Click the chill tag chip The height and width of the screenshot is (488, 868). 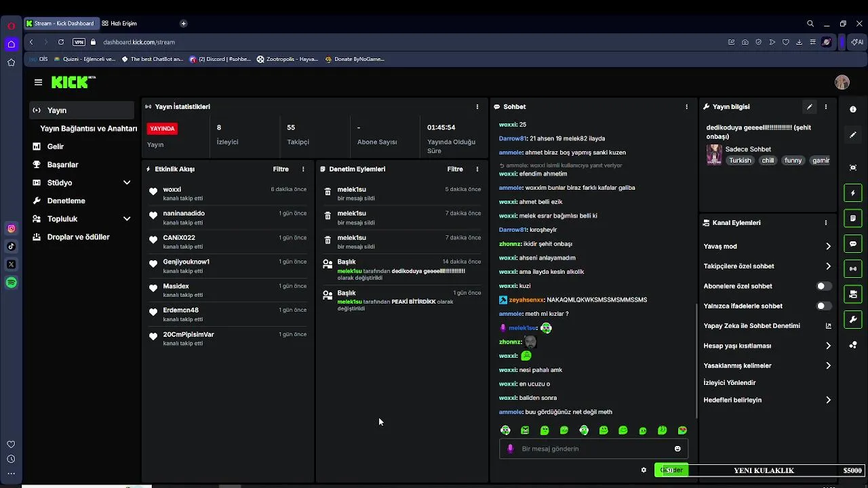[768, 161]
